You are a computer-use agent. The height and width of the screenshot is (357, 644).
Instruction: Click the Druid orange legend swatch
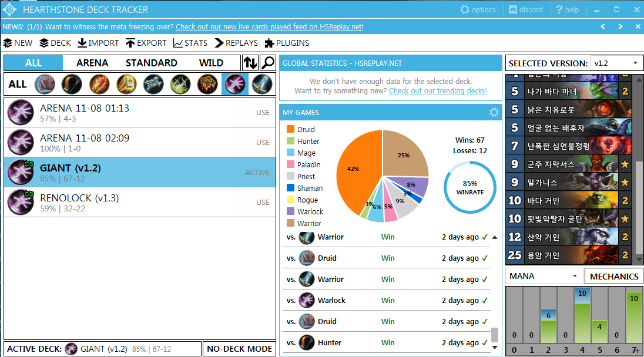point(290,129)
